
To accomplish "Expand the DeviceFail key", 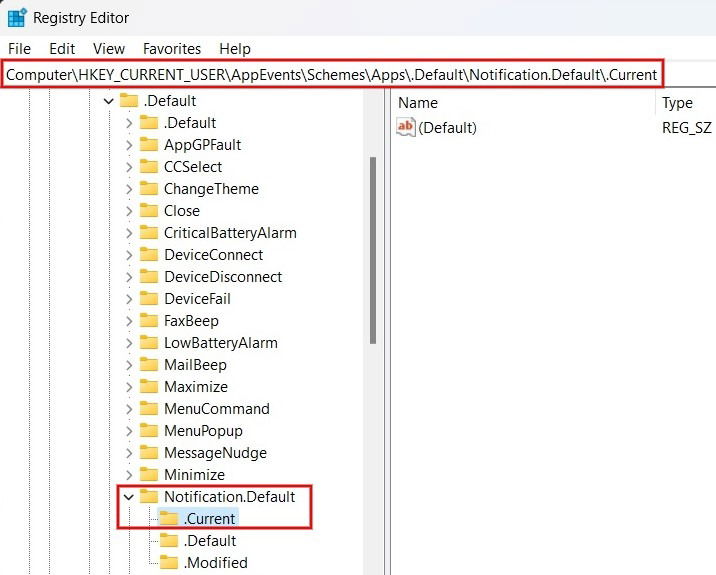I will (x=129, y=299).
